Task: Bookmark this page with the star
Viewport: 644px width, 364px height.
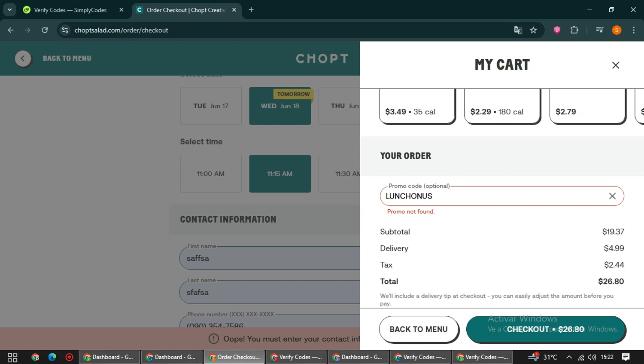Action: (x=533, y=30)
